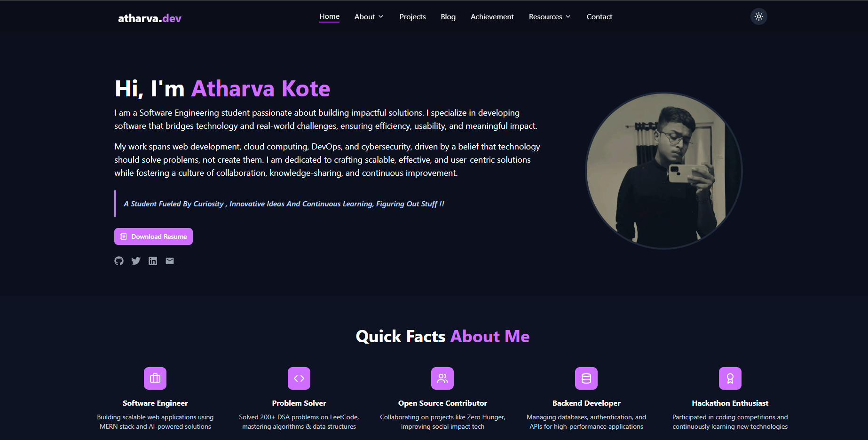Open the Contact page
The height and width of the screenshot is (440, 868).
tap(600, 16)
